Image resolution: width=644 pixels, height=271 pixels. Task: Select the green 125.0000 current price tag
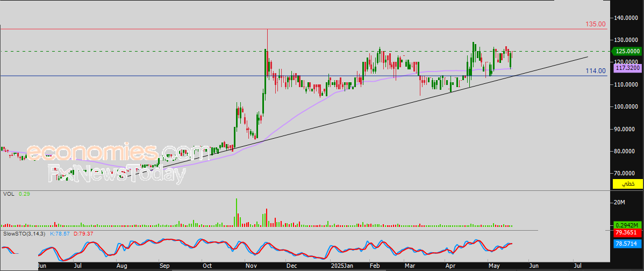[627, 51]
